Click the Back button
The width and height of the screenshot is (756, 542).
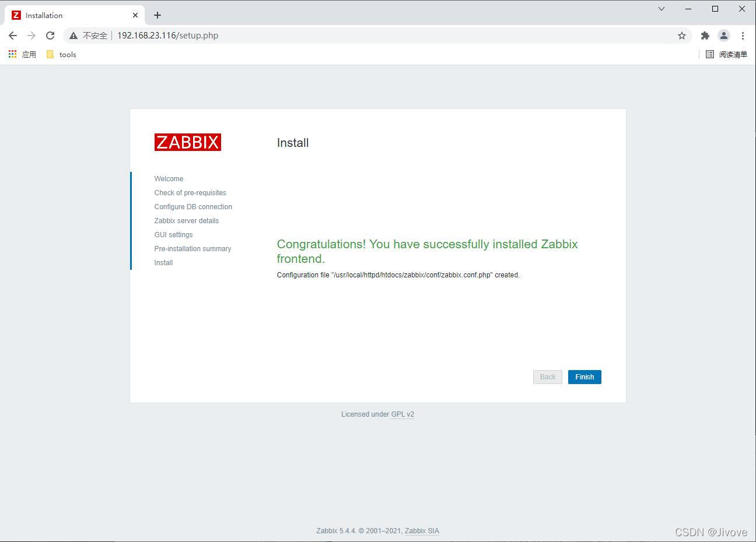[548, 377]
